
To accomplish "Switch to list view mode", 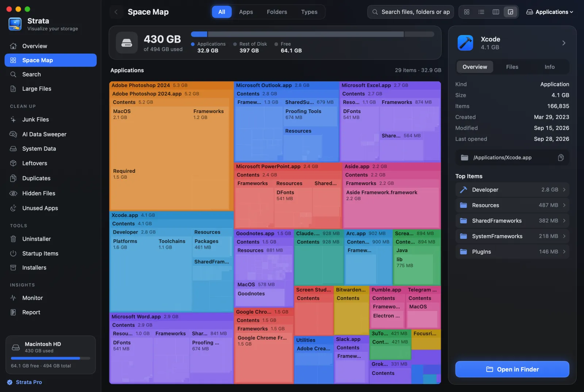I will click(x=481, y=12).
